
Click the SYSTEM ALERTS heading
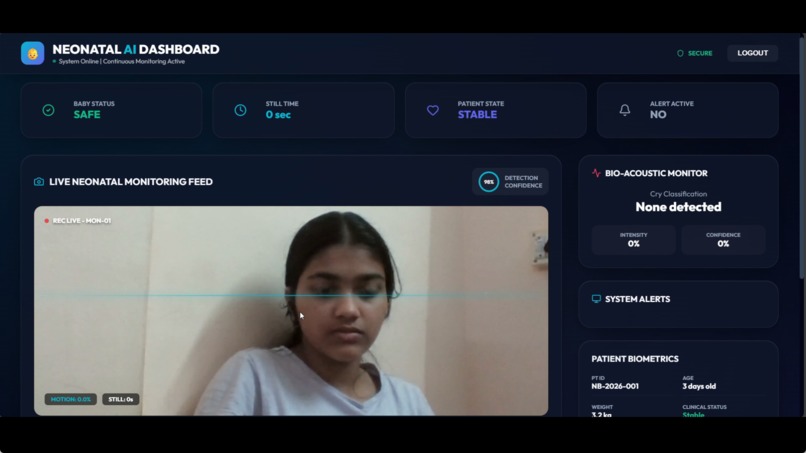637,299
